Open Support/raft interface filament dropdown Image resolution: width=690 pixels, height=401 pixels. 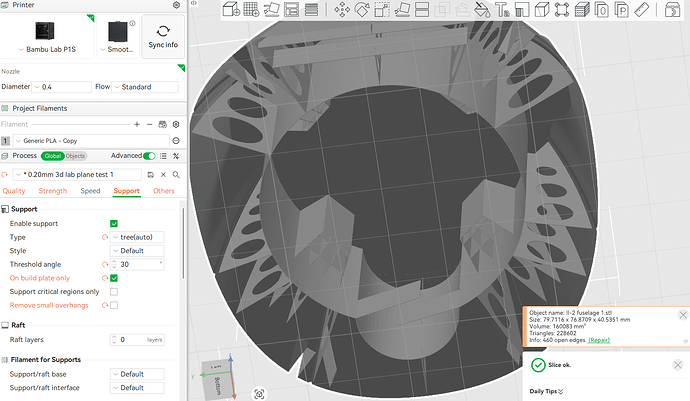tap(137, 388)
